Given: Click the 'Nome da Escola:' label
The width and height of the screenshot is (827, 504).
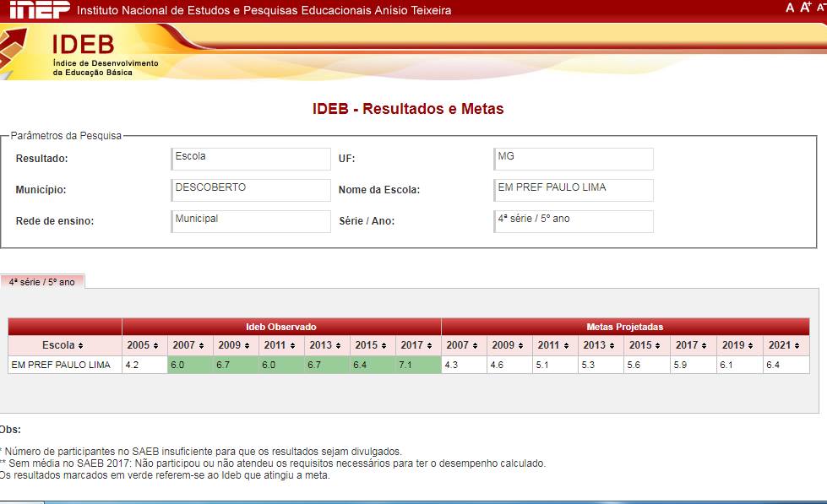Looking at the screenshot, I should tap(379, 190).
